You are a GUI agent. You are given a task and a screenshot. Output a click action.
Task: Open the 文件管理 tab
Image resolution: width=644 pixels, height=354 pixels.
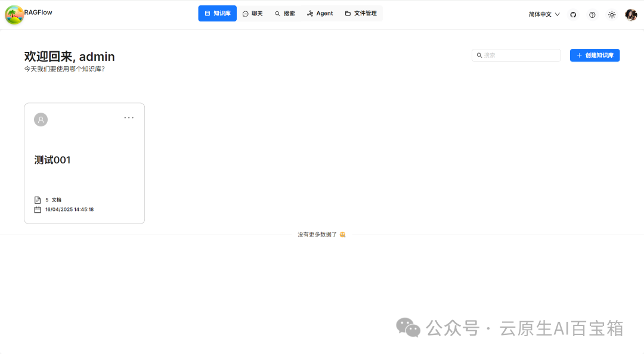(x=361, y=14)
